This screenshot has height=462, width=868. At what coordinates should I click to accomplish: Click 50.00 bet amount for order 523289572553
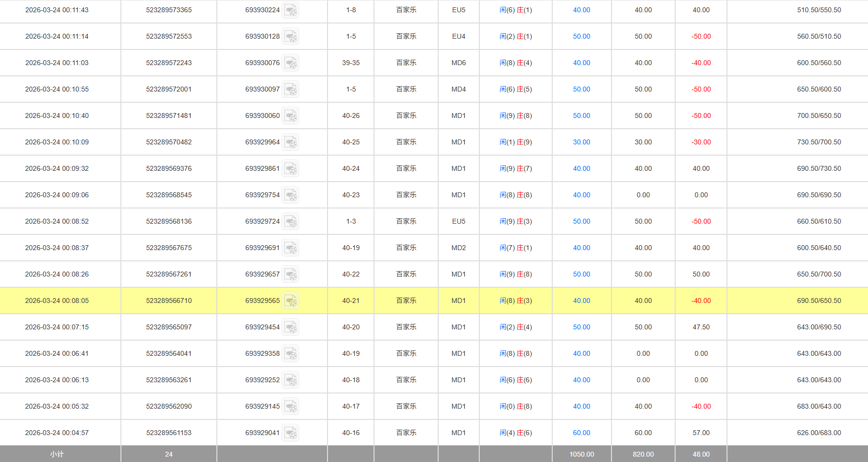point(581,36)
